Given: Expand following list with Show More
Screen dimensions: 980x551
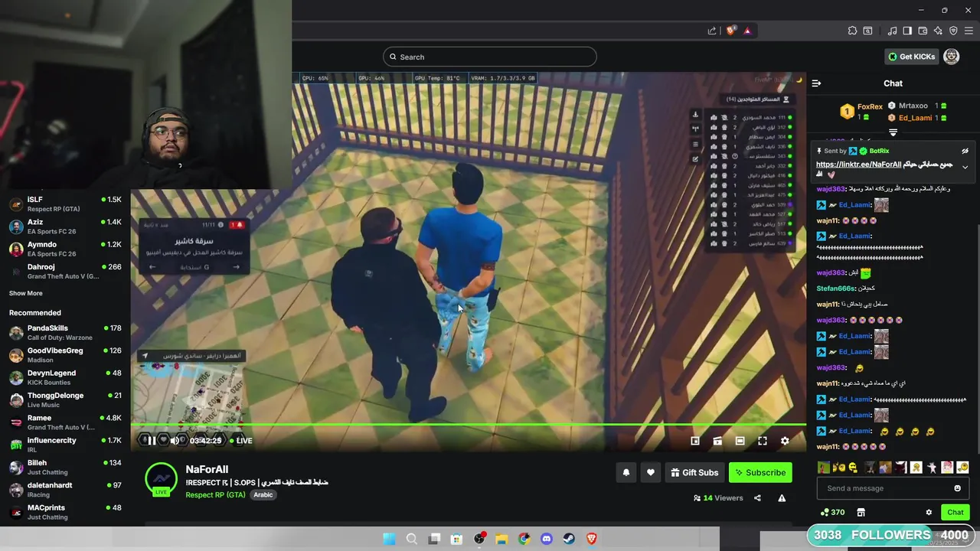Looking at the screenshot, I should [x=26, y=293].
